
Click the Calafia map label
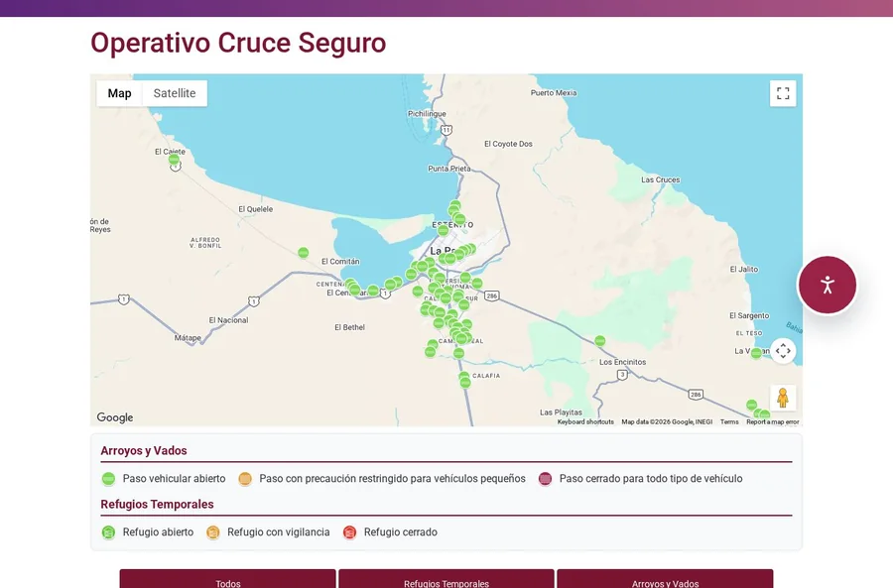tap(486, 376)
